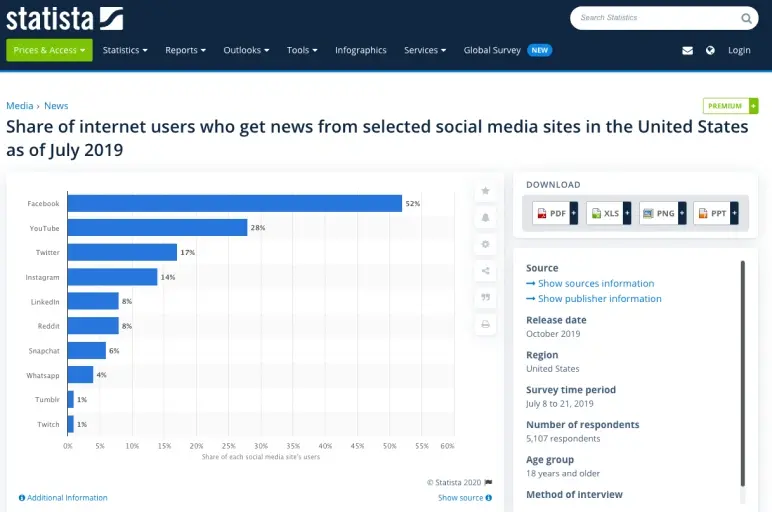Click the XLS file icon
This screenshot has height=512, width=772.
point(596,214)
